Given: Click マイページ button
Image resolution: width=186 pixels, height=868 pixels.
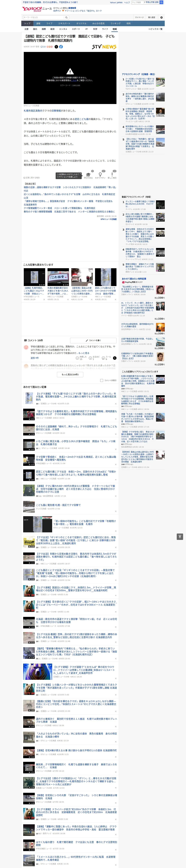Looking at the screenshot, I should (x=139, y=18).
